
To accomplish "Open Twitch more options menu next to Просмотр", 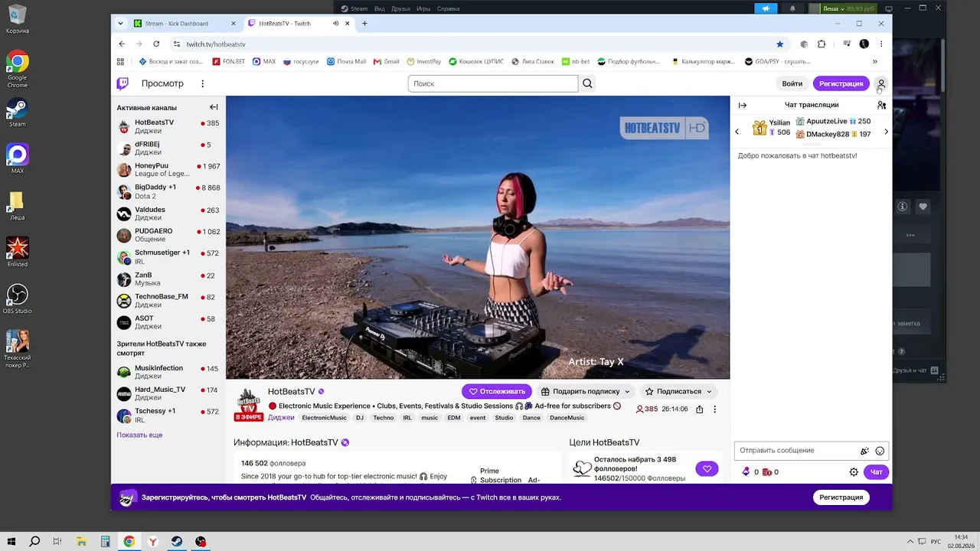I will tap(203, 83).
